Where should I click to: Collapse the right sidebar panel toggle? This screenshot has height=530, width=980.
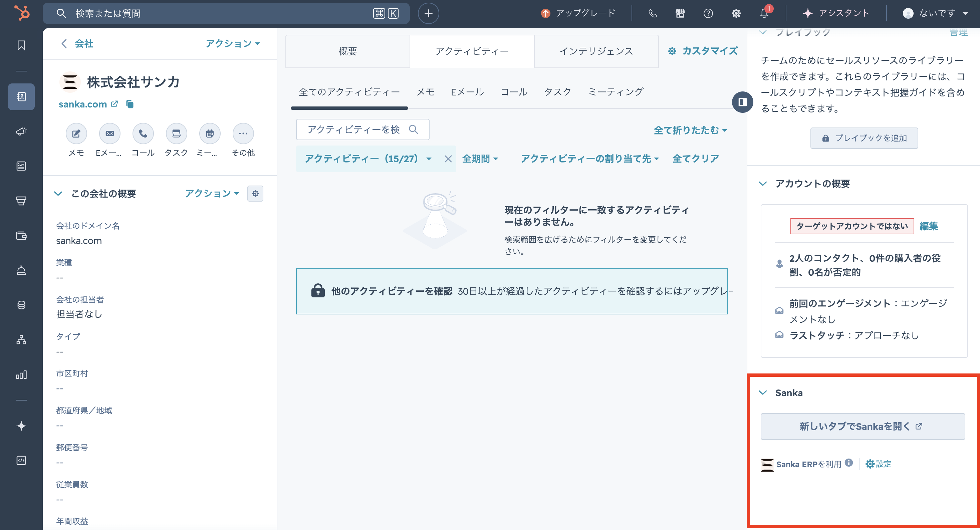(742, 102)
